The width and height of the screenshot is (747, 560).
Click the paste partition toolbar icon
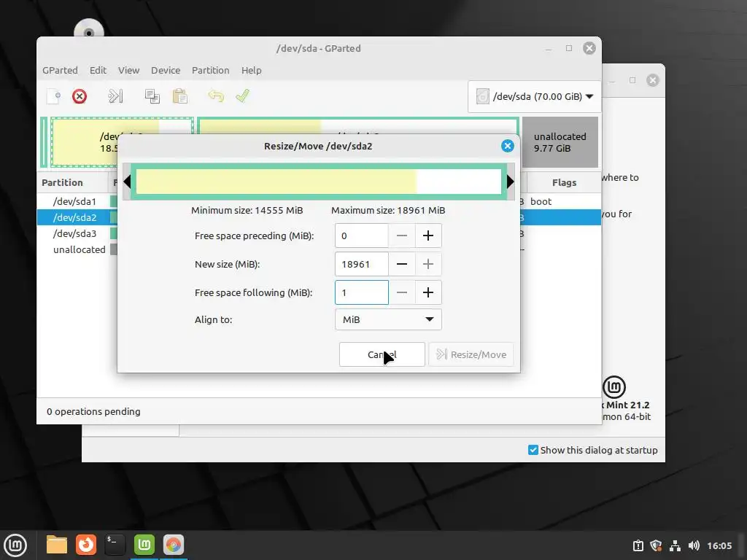pos(179,96)
